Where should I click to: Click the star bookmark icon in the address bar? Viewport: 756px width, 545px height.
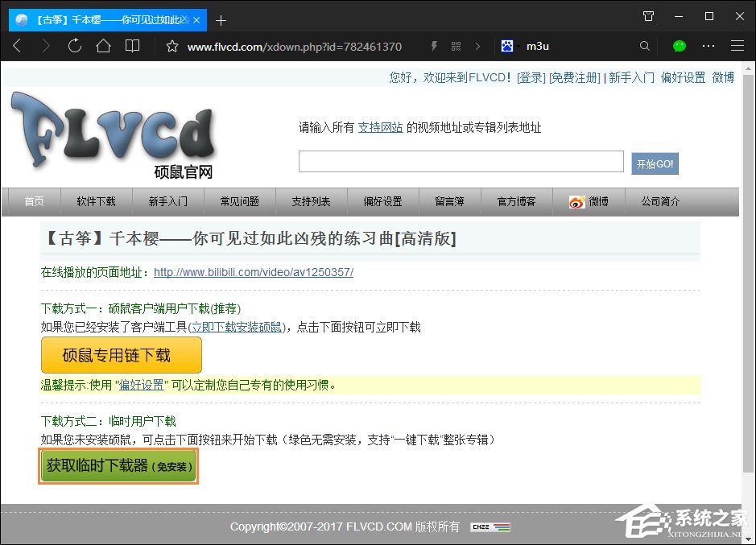pyautogui.click(x=171, y=46)
